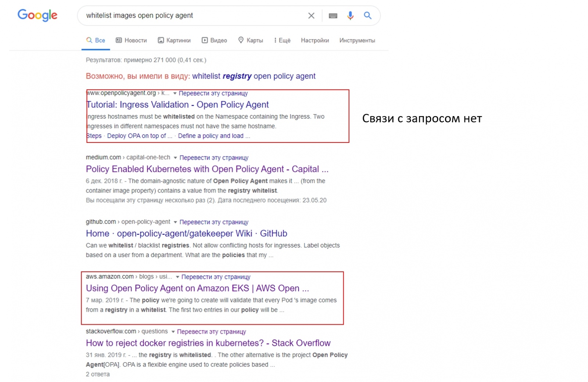Click the Google logo to return home

37,15
